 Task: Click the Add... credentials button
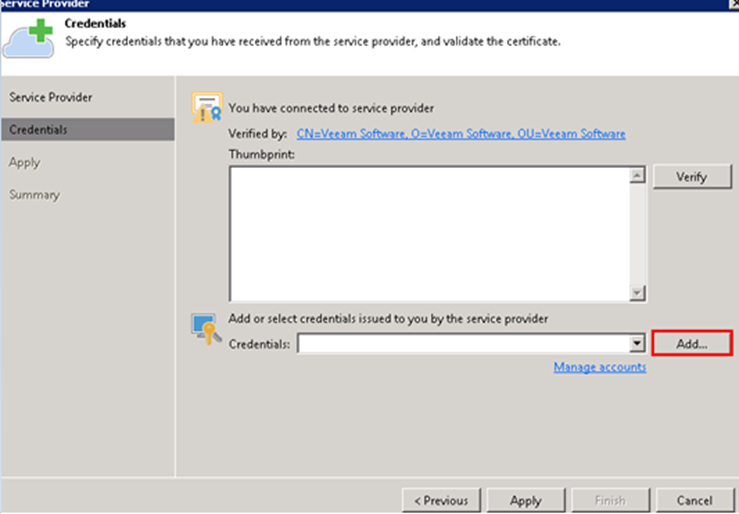(692, 343)
